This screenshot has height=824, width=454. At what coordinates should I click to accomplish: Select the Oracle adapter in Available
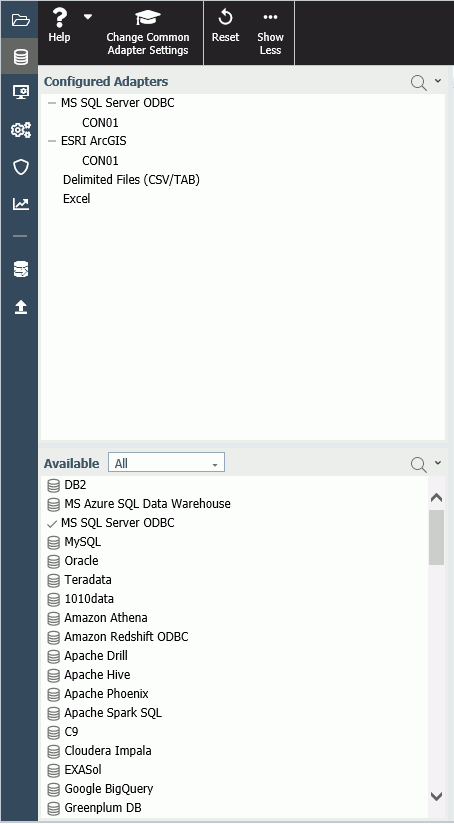81,561
